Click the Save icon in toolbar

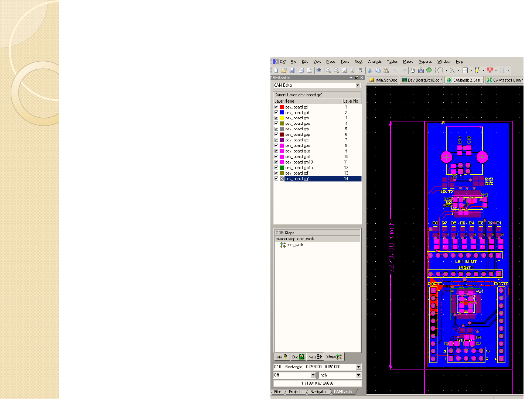(x=292, y=70)
